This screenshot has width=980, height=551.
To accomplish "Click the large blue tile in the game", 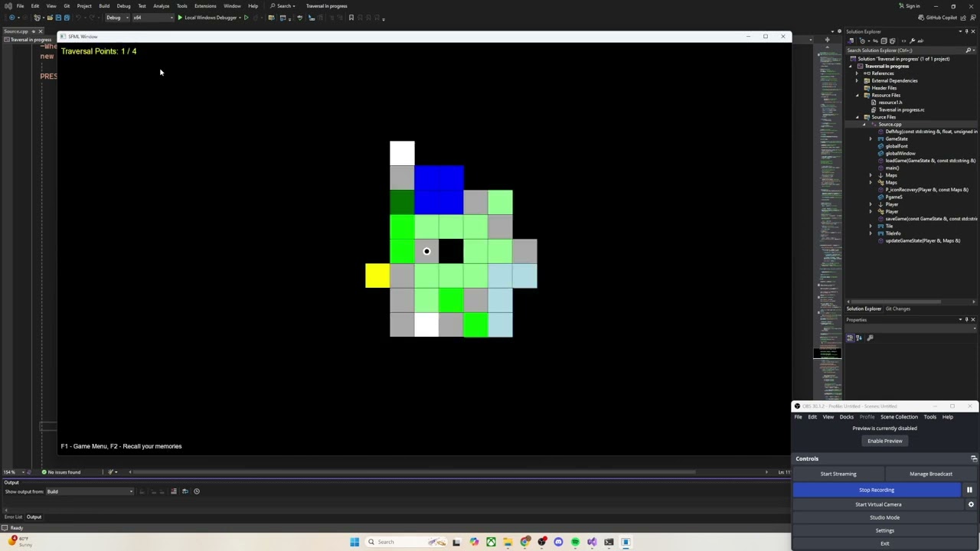I will coord(439,190).
